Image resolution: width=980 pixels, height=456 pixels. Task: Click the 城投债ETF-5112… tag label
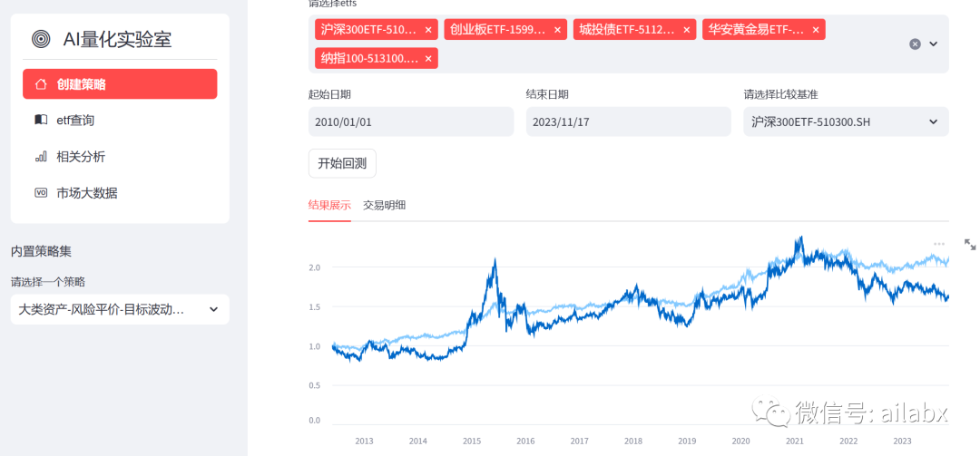tap(627, 29)
